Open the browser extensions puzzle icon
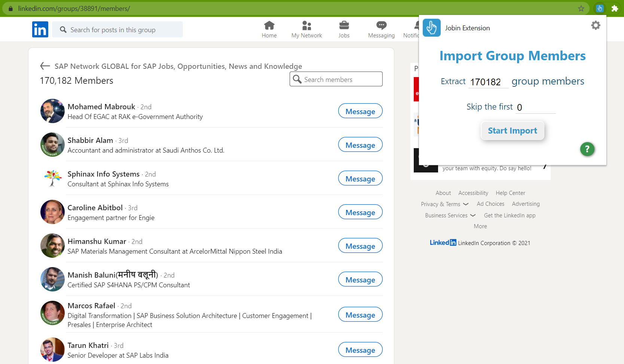The height and width of the screenshot is (364, 624). point(615,8)
